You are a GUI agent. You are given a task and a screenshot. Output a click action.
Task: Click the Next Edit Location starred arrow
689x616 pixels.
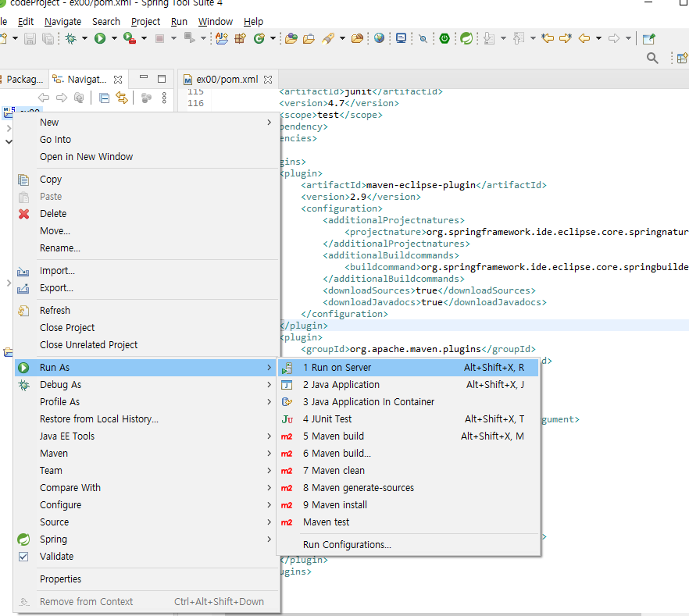click(x=566, y=38)
